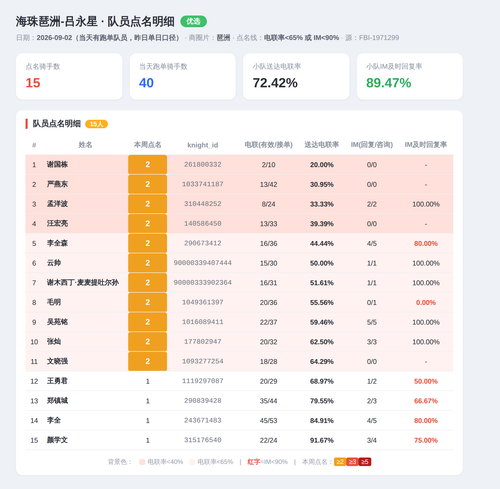Select rider name 云帅
500x489 pixels.
click(x=54, y=263)
